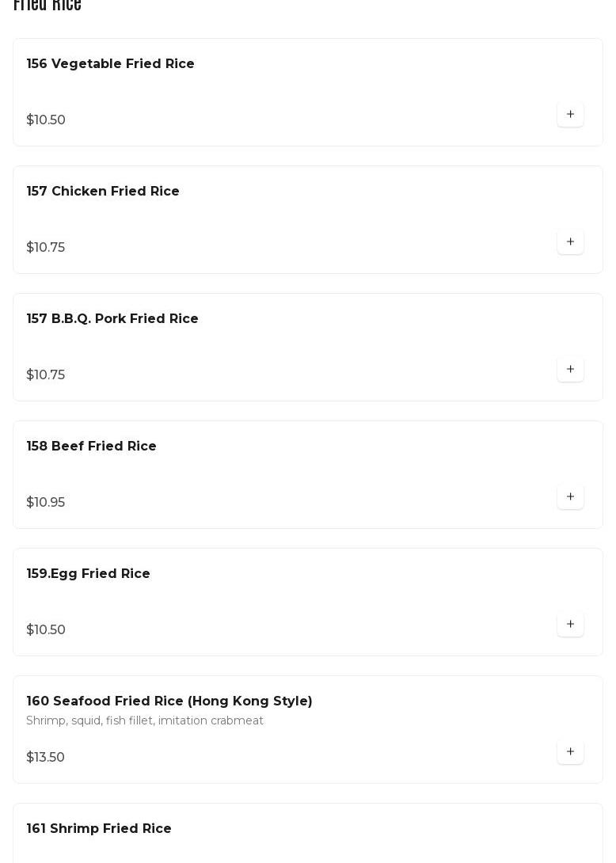Click the $10.95 Beef Fried Rice price
Image resolution: width=616 pixels, height=863 pixels.
[46, 503]
